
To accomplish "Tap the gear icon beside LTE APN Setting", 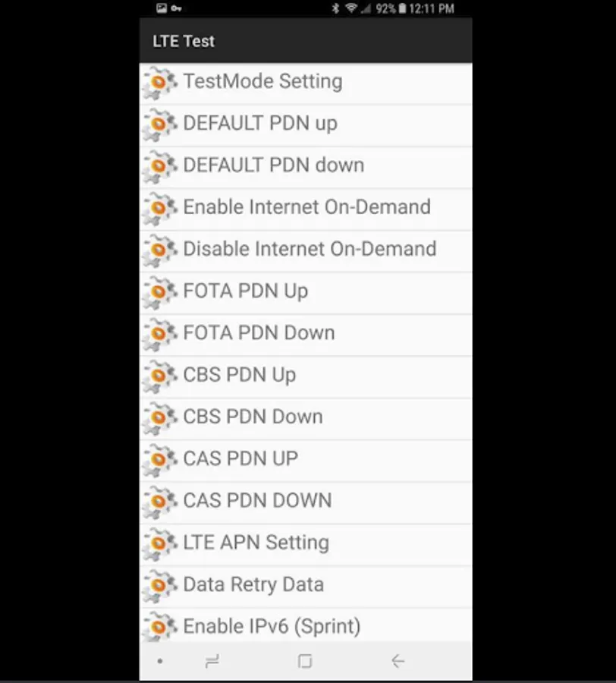I will (x=160, y=543).
